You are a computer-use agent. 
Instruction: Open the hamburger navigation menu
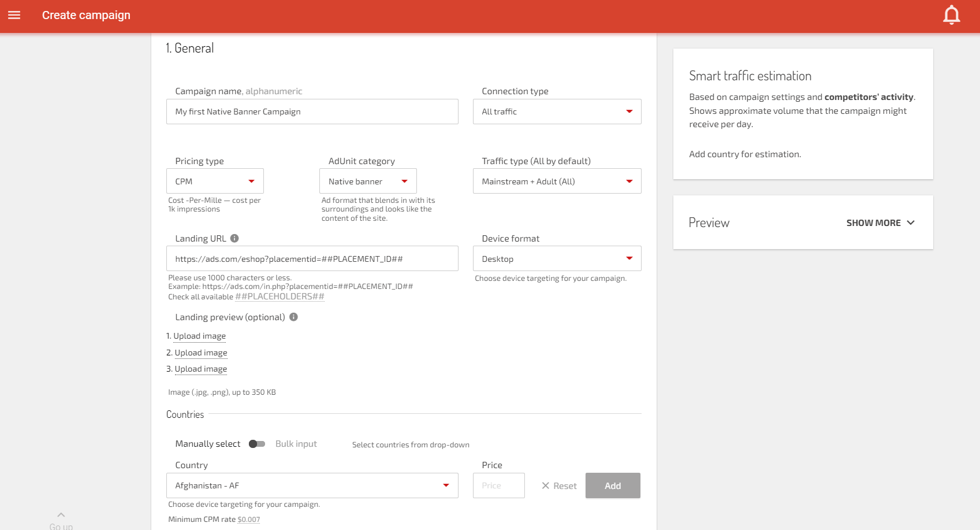coord(14,15)
